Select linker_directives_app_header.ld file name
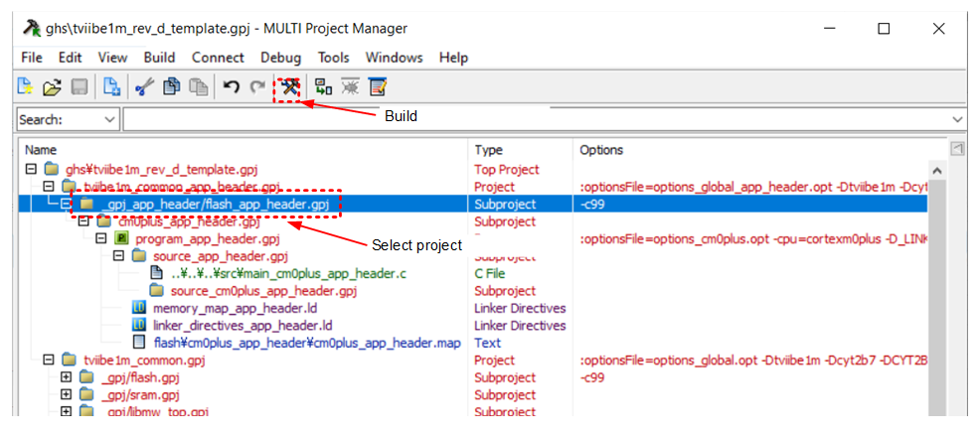This screenshot has height=438, width=980. pyautogui.click(x=243, y=326)
